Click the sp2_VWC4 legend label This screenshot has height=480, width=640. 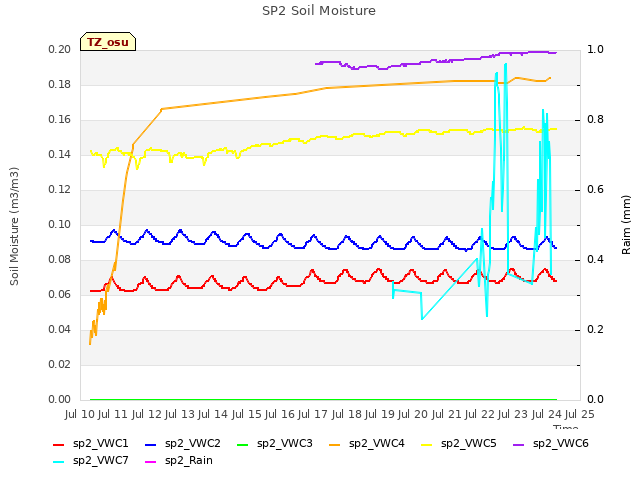click(376, 443)
